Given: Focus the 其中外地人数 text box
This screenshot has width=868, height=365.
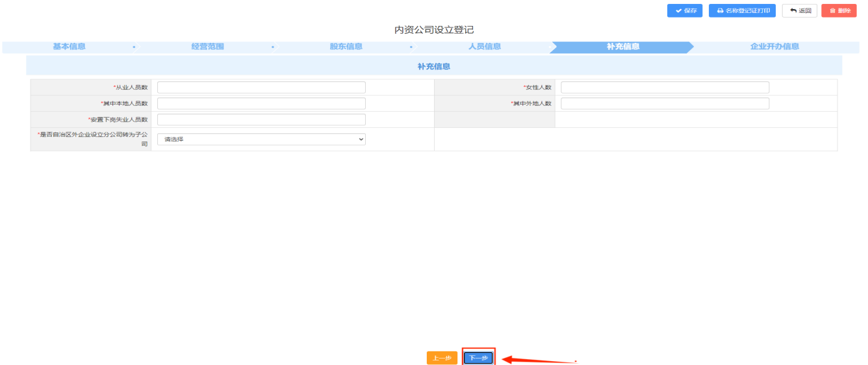Looking at the screenshot, I should tap(665, 103).
